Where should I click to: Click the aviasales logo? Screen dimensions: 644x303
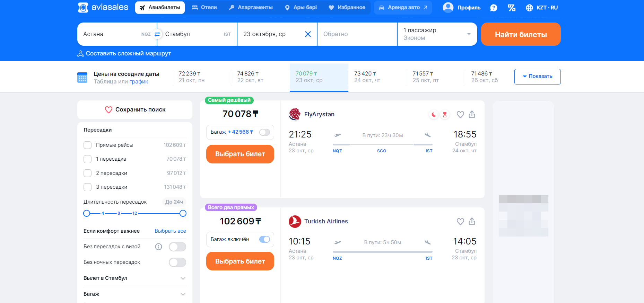pos(103,7)
